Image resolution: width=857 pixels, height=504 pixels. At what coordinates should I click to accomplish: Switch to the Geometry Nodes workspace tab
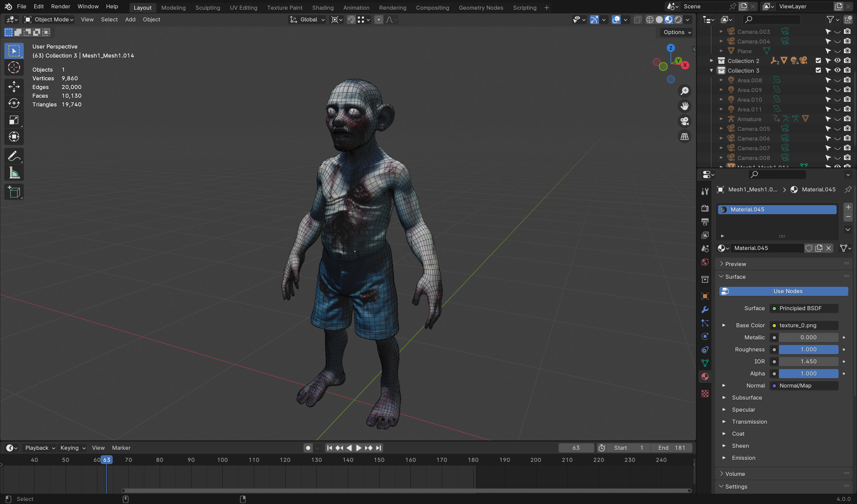pyautogui.click(x=480, y=7)
